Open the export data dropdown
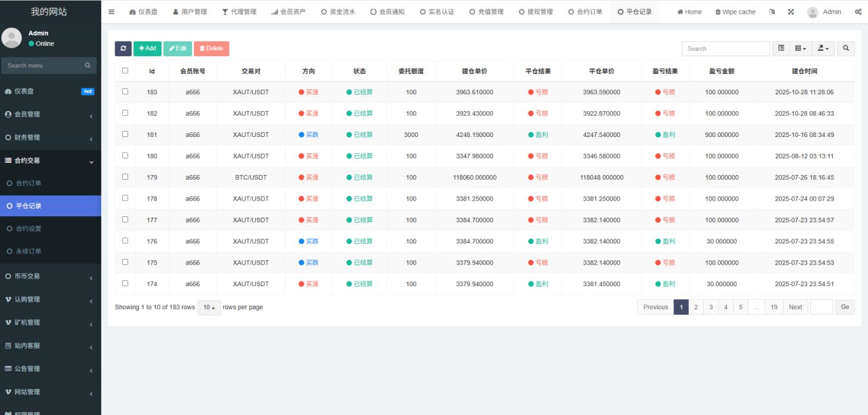The image size is (868, 415). (x=824, y=48)
